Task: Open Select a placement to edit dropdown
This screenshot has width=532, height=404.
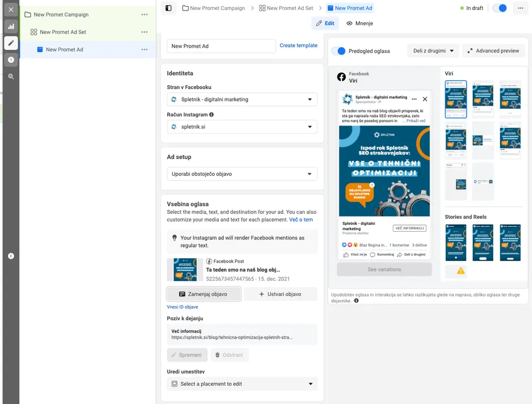Action: 242,384
